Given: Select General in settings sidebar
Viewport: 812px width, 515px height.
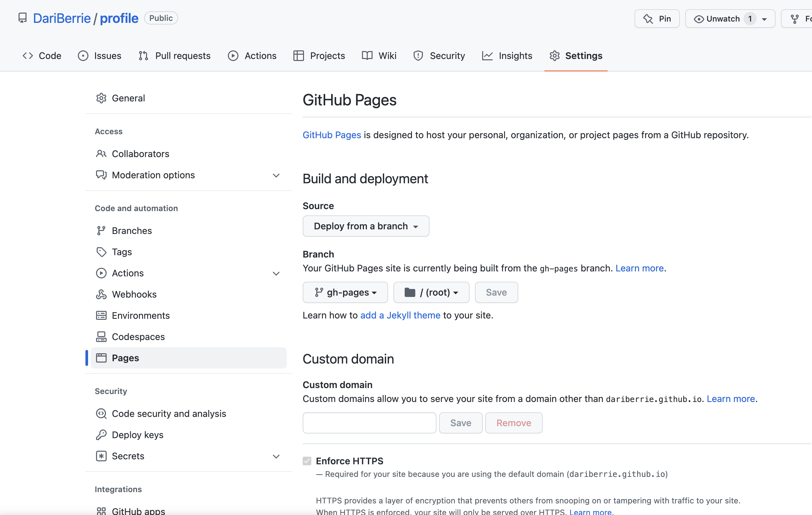Looking at the screenshot, I should 189,98.
